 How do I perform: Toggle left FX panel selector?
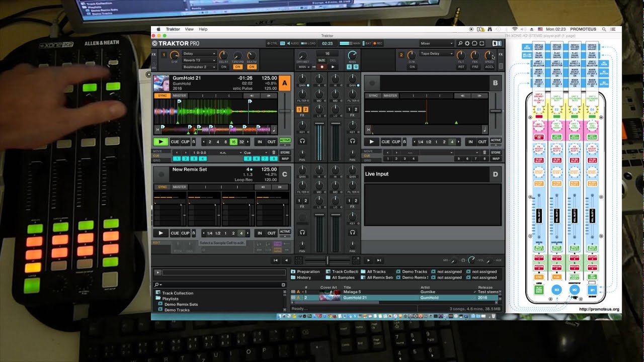pos(154,54)
